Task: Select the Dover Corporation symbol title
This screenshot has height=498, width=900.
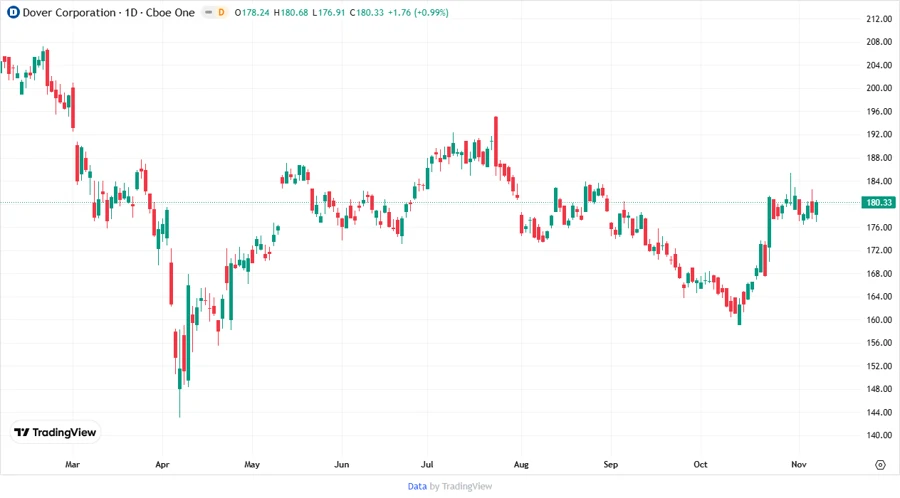Action: click(x=69, y=12)
